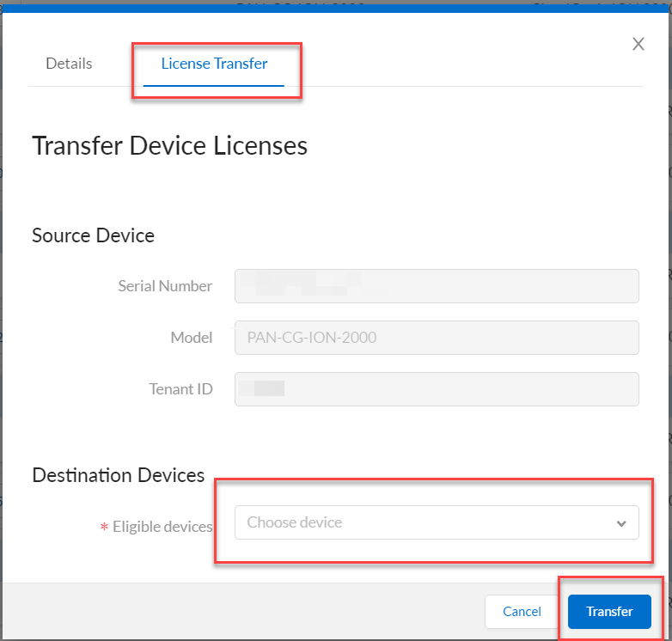Expand the Eligible devices dropdown arrow
The image size is (672, 641).
(621, 523)
